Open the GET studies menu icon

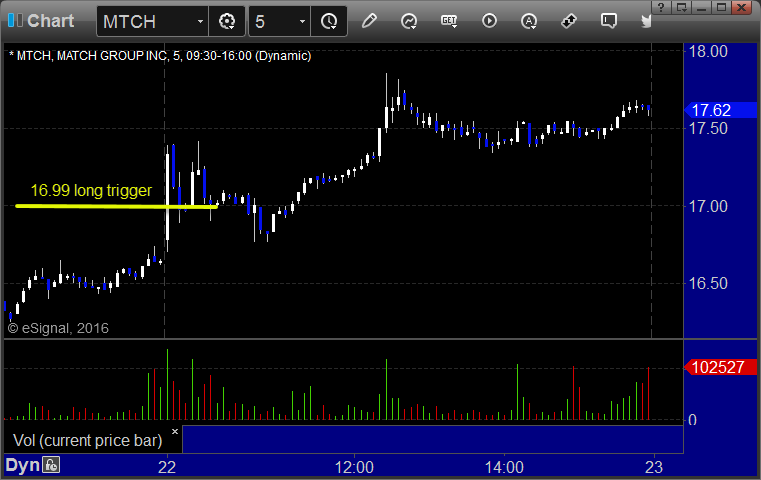tap(449, 21)
